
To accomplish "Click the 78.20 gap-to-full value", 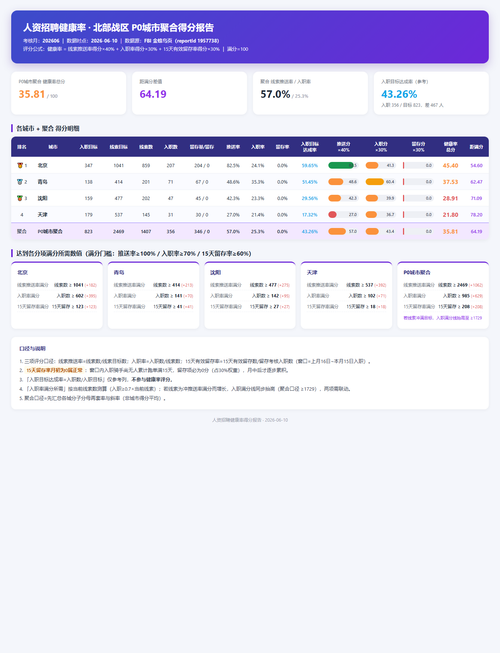I will click(x=476, y=214).
